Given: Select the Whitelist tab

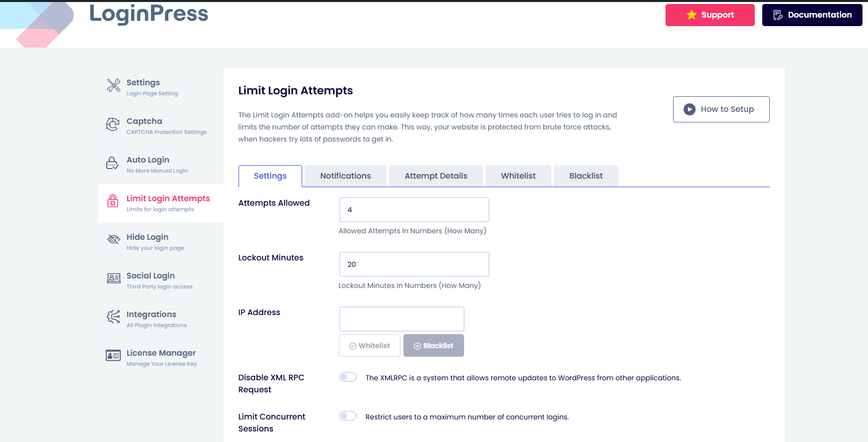Looking at the screenshot, I should (x=518, y=176).
